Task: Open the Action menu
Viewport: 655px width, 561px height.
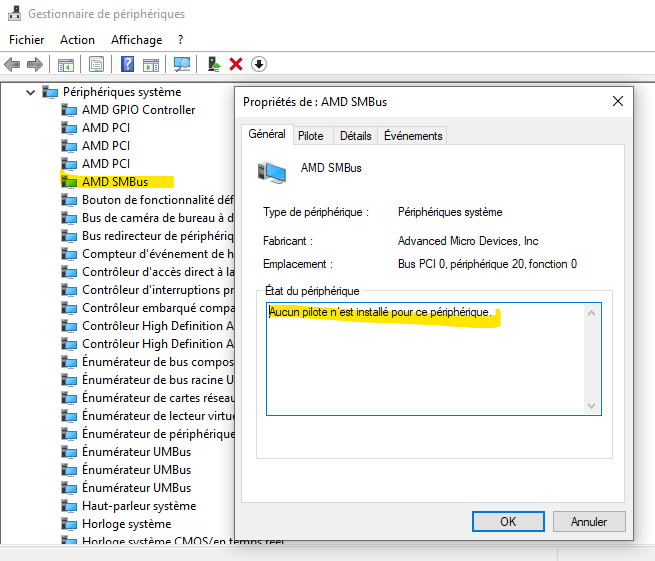Action: point(77,40)
